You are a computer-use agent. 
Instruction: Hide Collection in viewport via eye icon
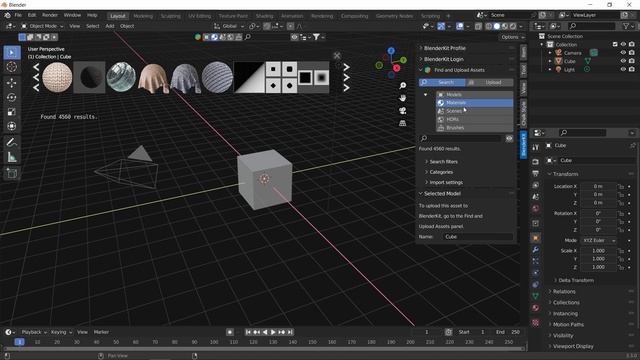623,44
